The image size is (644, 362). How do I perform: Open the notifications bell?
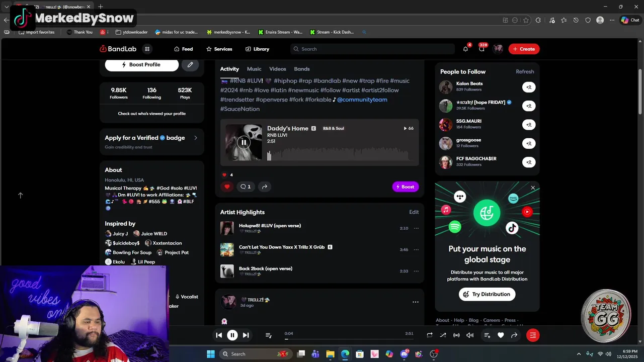[x=465, y=49]
